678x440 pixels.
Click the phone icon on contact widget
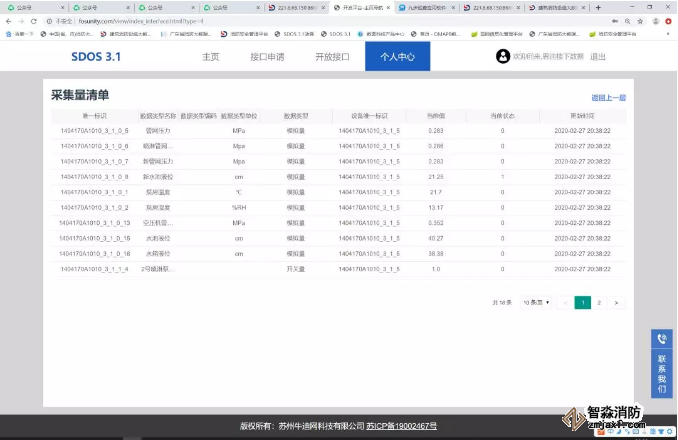click(x=661, y=339)
